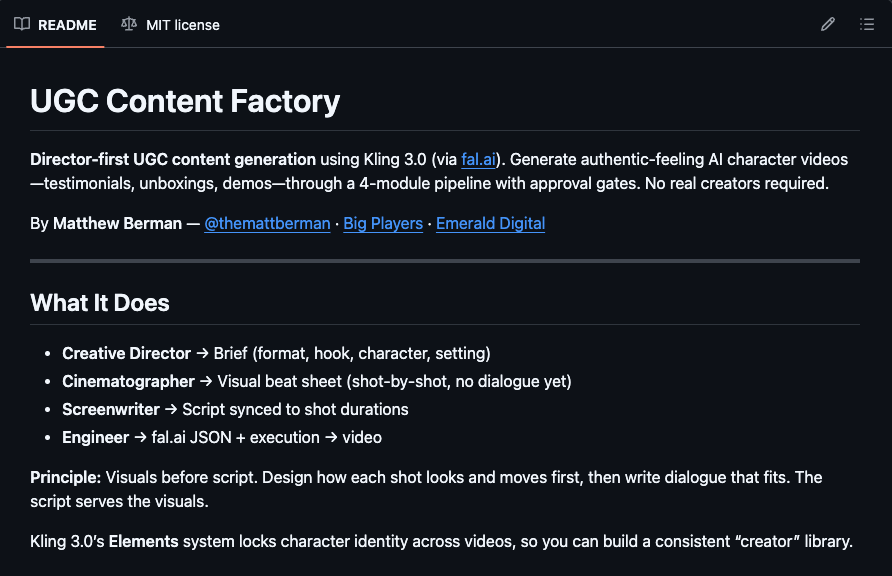The image size is (892, 576).
Task: Click the bold Principle label
Action: [65, 477]
